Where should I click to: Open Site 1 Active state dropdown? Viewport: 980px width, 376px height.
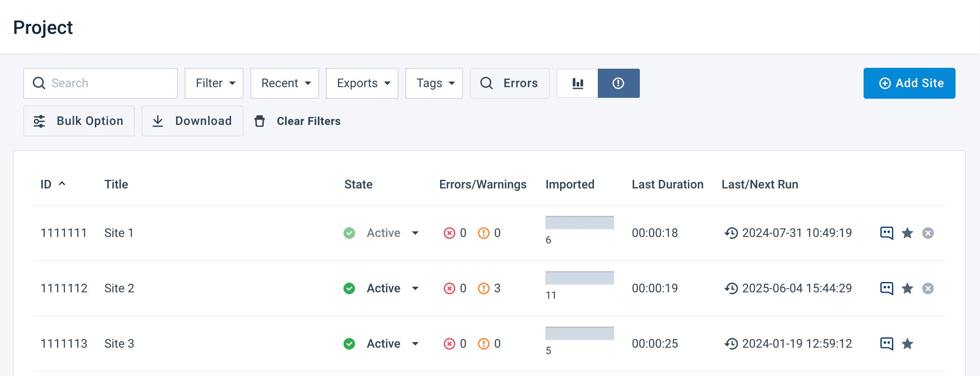point(415,233)
